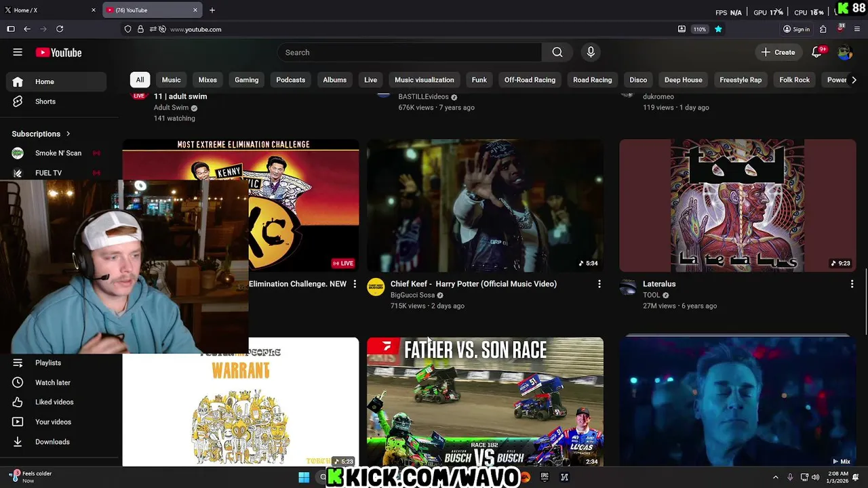The height and width of the screenshot is (488, 868).
Task: Open the Create dropdown button
Action: [778, 52]
